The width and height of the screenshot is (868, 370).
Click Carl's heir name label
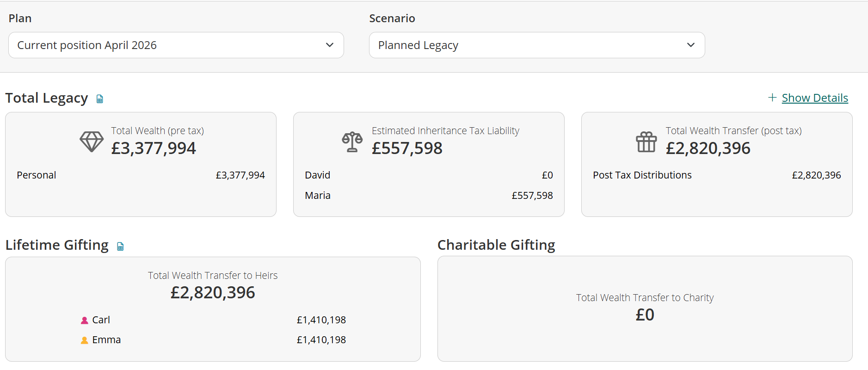tap(101, 320)
